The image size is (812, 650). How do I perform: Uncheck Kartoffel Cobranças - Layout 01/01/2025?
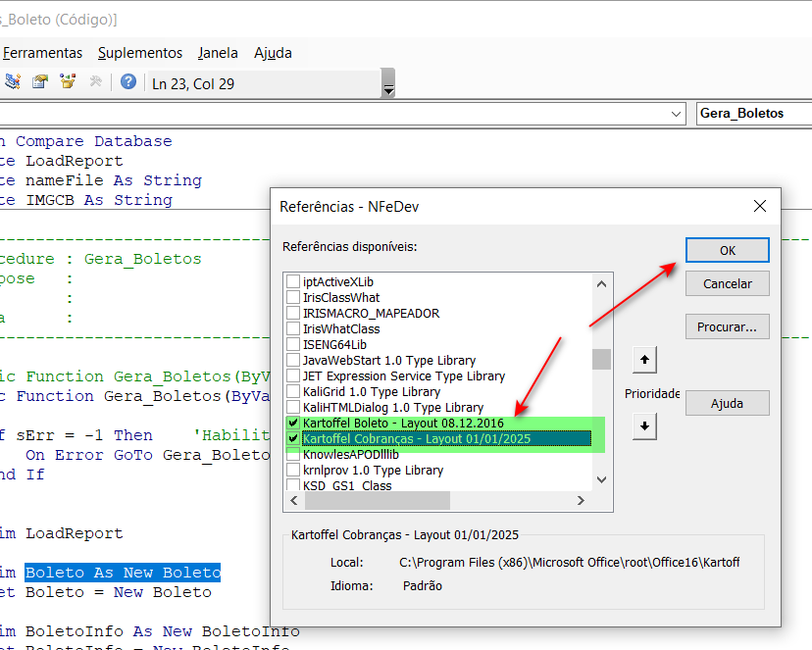pyautogui.click(x=293, y=439)
